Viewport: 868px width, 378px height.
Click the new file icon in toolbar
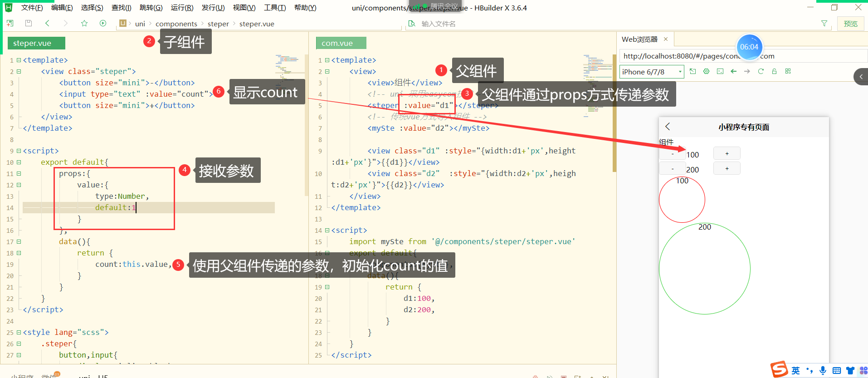tap(10, 23)
